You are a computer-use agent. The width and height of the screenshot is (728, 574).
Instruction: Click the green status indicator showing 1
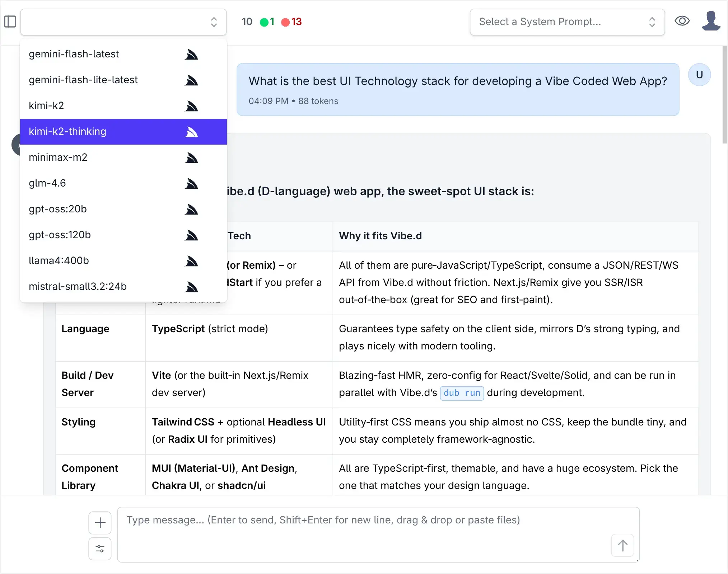[267, 22]
